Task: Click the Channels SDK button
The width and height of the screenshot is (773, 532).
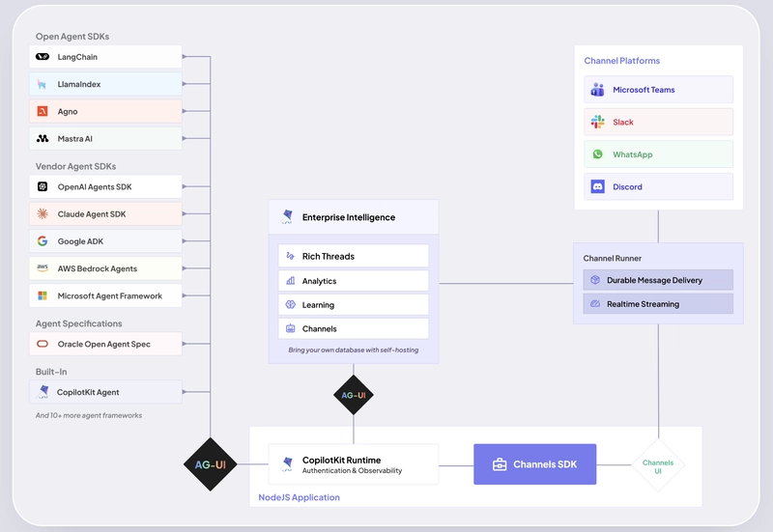Action: [535, 464]
